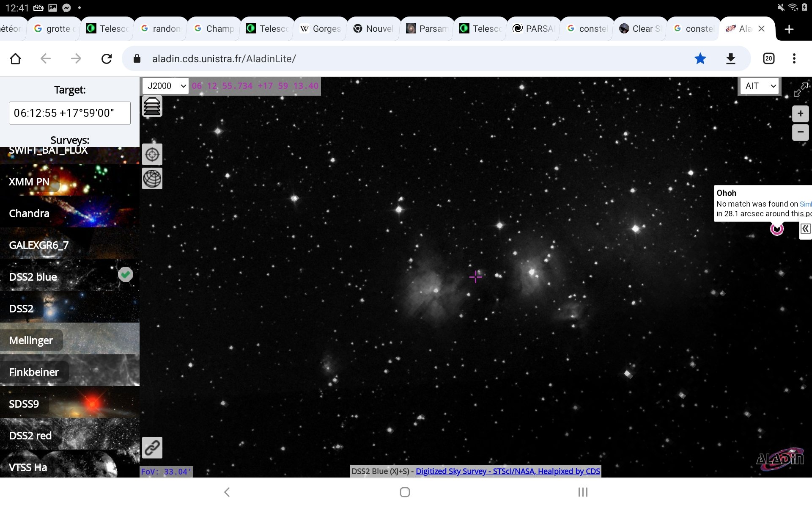Screen dimensions: 812x508
Task: Click the pink object marker circle
Action: 777,229
